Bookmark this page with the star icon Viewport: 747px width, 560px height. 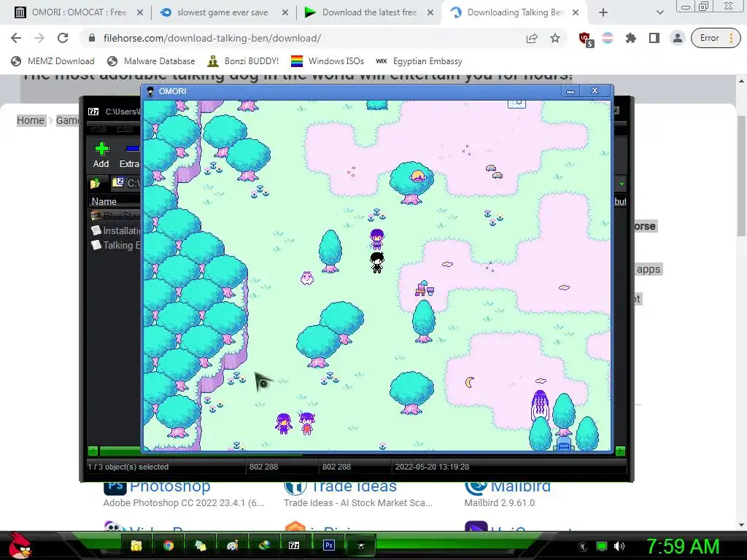[x=555, y=38]
